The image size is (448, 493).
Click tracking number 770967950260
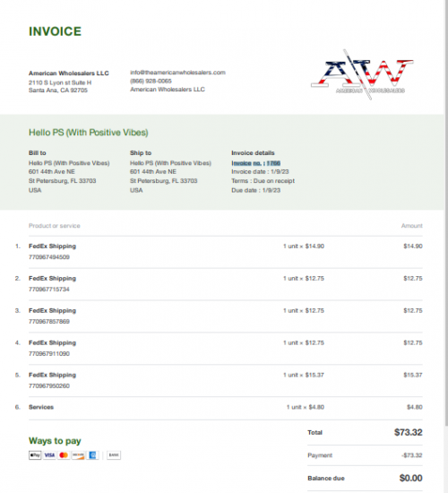coord(49,385)
